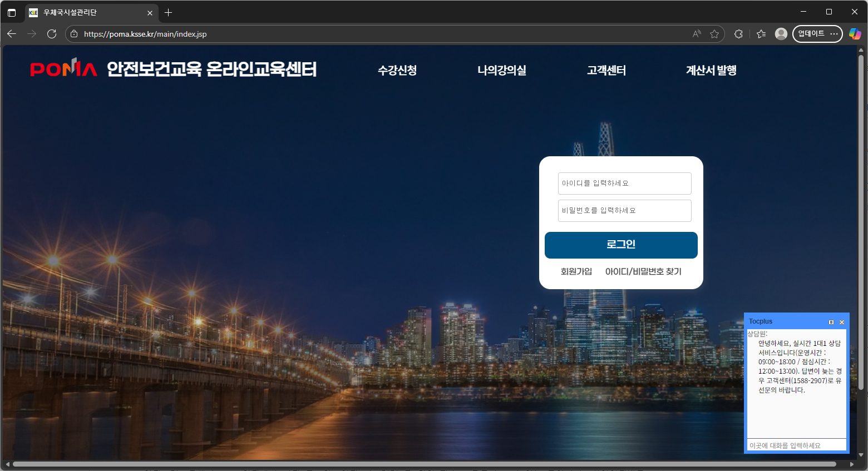Launch Copilot from the colorful icon

coord(855,34)
